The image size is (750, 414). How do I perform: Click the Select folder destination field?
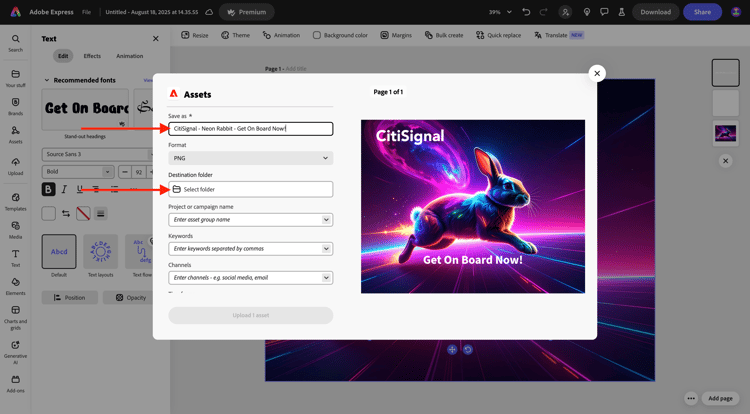click(250, 189)
